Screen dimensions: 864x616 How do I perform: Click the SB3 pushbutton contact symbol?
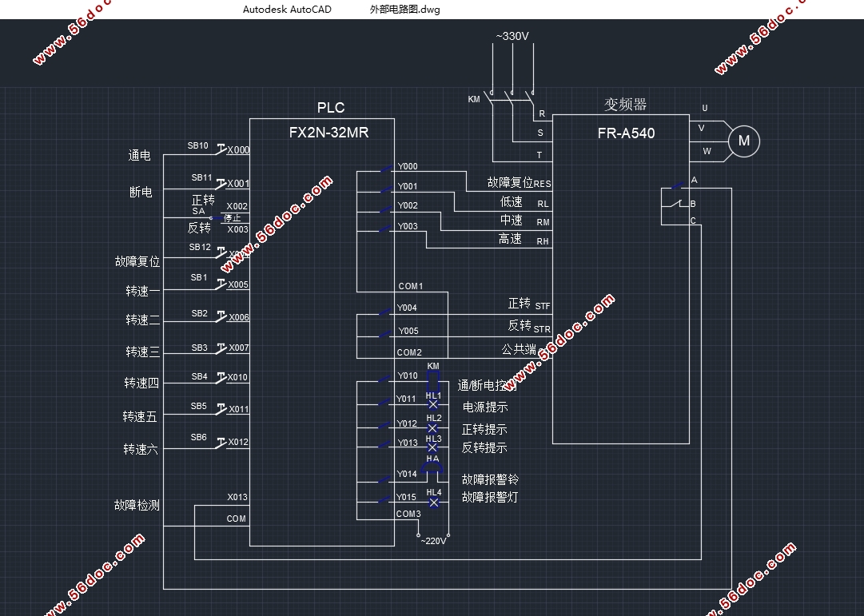(x=221, y=348)
